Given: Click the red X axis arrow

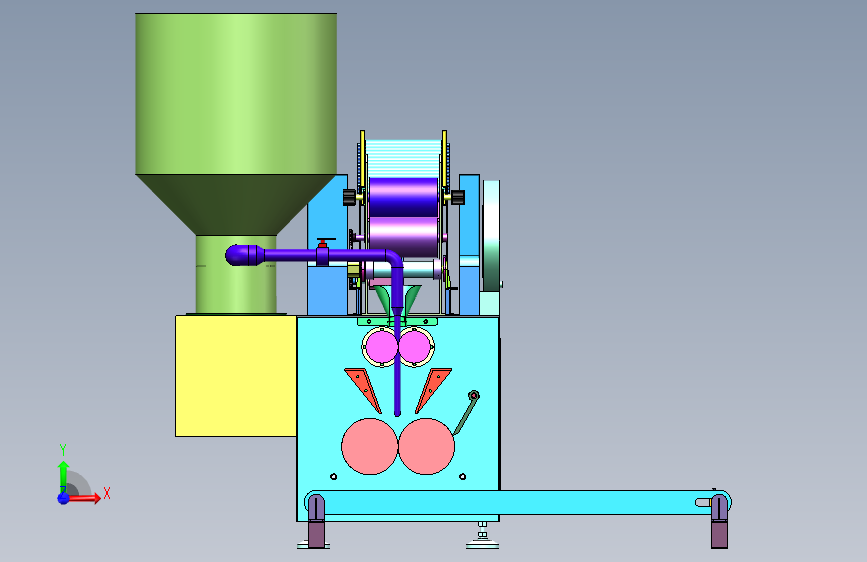Looking at the screenshot, I should 84,498.
